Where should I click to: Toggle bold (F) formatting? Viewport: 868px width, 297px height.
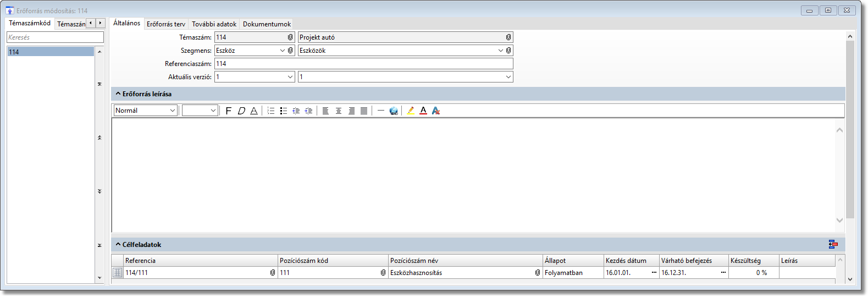point(229,111)
